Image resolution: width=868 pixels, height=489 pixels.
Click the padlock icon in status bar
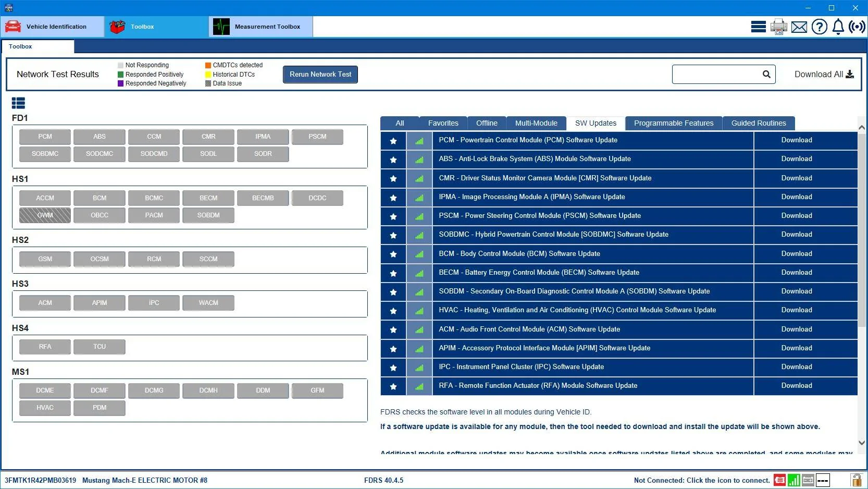tap(856, 480)
